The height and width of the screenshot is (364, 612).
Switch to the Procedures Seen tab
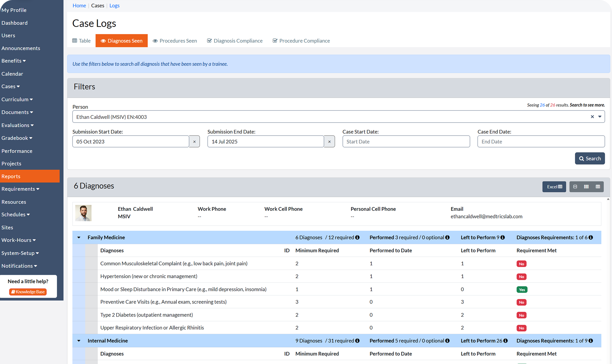pos(175,41)
